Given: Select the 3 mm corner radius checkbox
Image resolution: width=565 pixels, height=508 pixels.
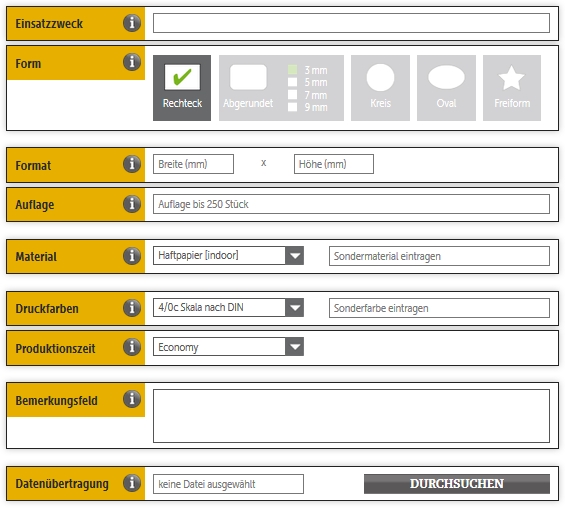Looking at the screenshot, I should click(x=293, y=70).
